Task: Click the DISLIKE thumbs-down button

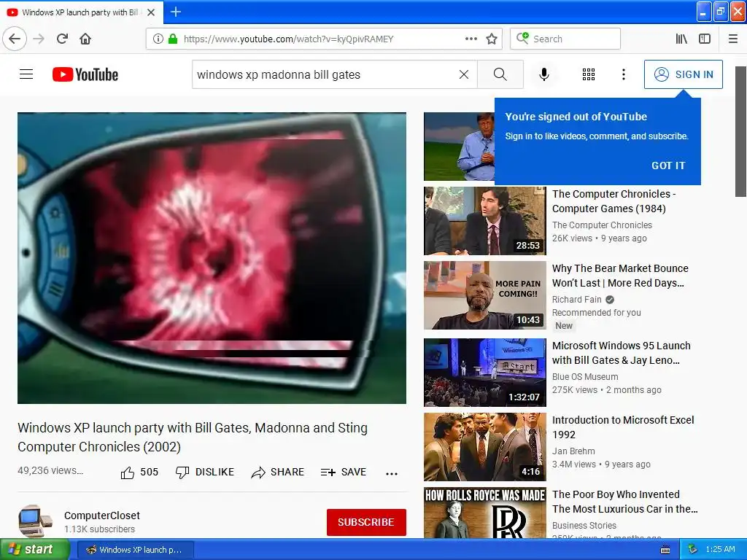Action: point(205,472)
